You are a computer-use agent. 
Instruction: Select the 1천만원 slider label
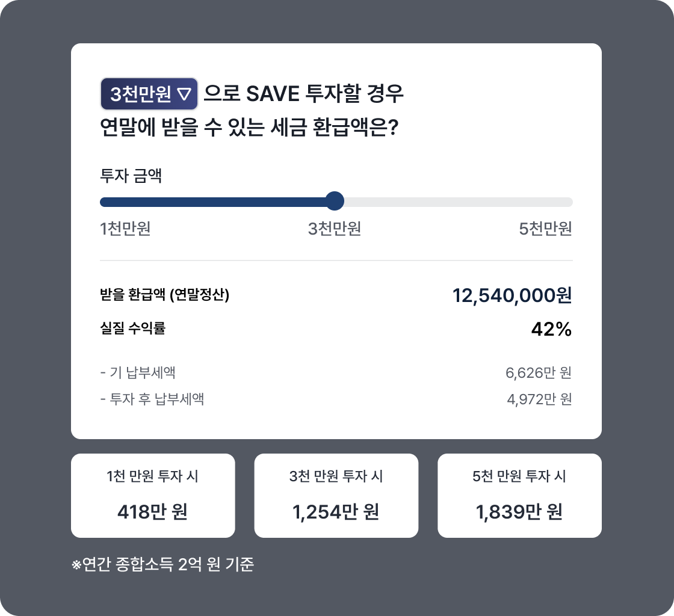(125, 229)
